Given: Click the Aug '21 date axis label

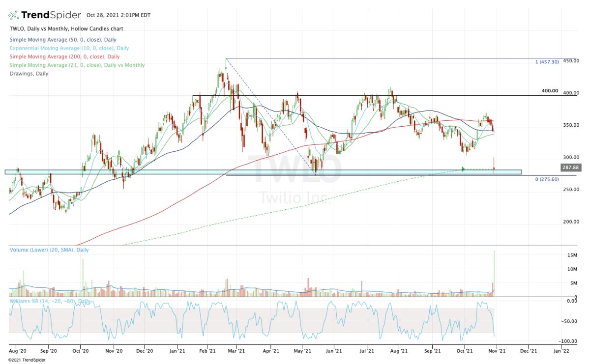Looking at the screenshot, I should point(400,352).
